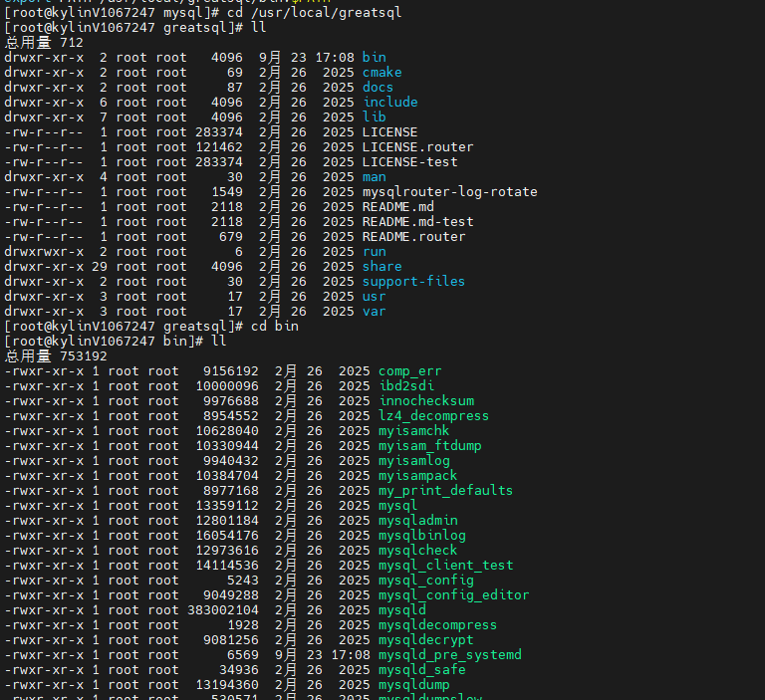Select the 'mysql_config_editor' file name
The image size is (765, 700).
(454, 595)
